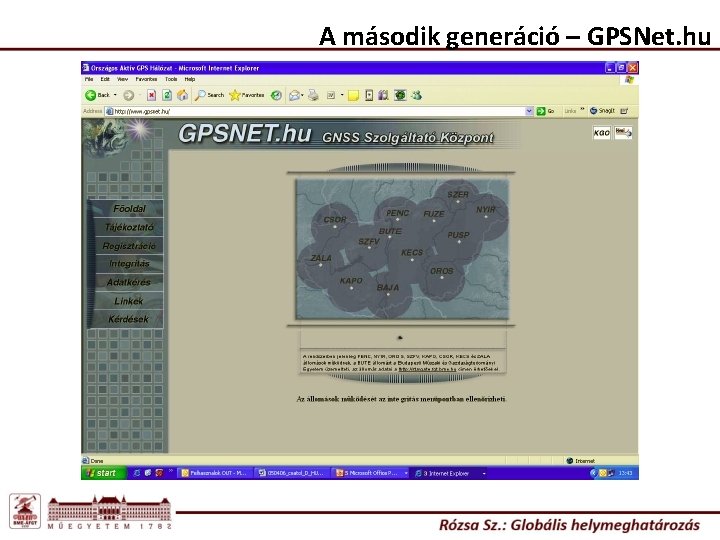Image resolution: width=720 pixels, height=540 pixels.
Task: Expand the Internet Explorer taskbar group arrow
Action: [484, 473]
